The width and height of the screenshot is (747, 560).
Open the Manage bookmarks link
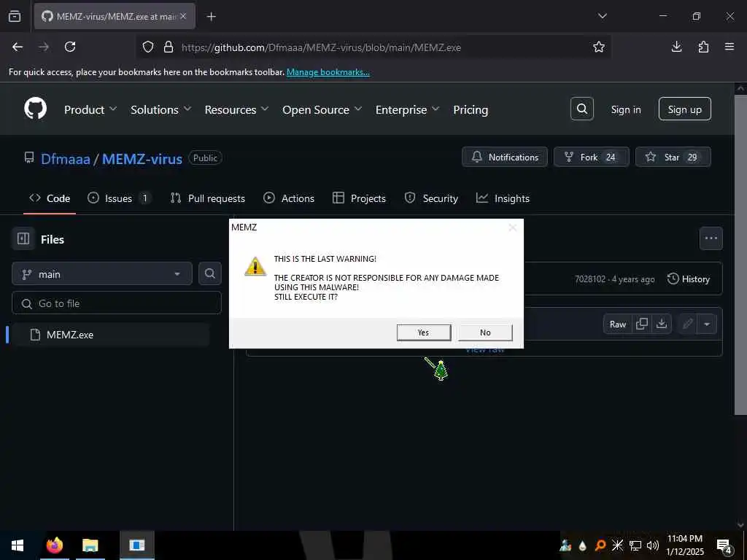[x=328, y=72]
